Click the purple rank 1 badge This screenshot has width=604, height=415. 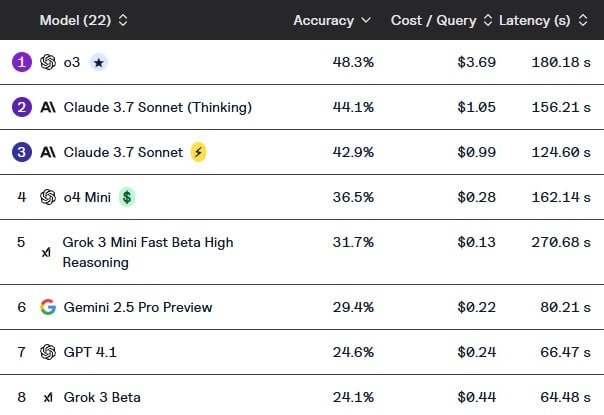point(22,62)
